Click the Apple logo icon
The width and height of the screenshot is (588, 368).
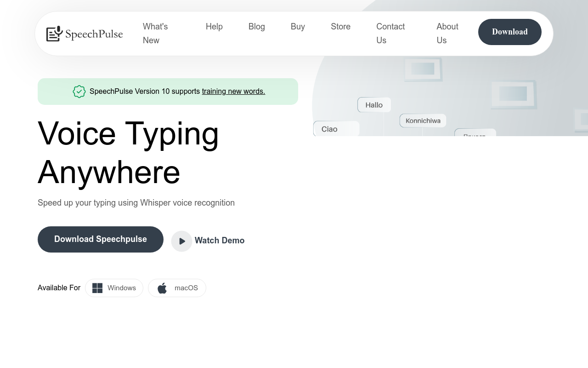tap(162, 288)
